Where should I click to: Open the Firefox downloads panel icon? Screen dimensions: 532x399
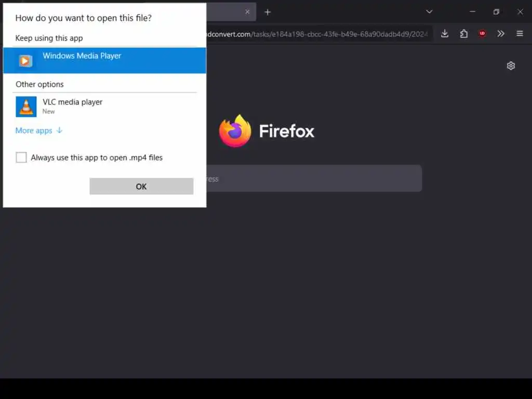click(x=445, y=34)
